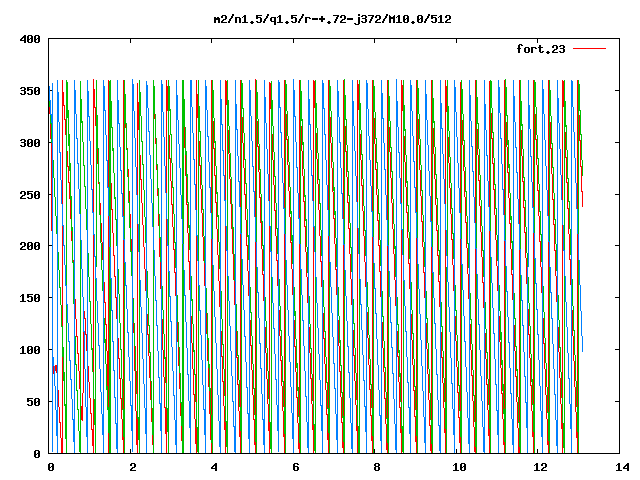Click the x-axis label 14
This screenshot has width=640, height=480.
[622, 467]
